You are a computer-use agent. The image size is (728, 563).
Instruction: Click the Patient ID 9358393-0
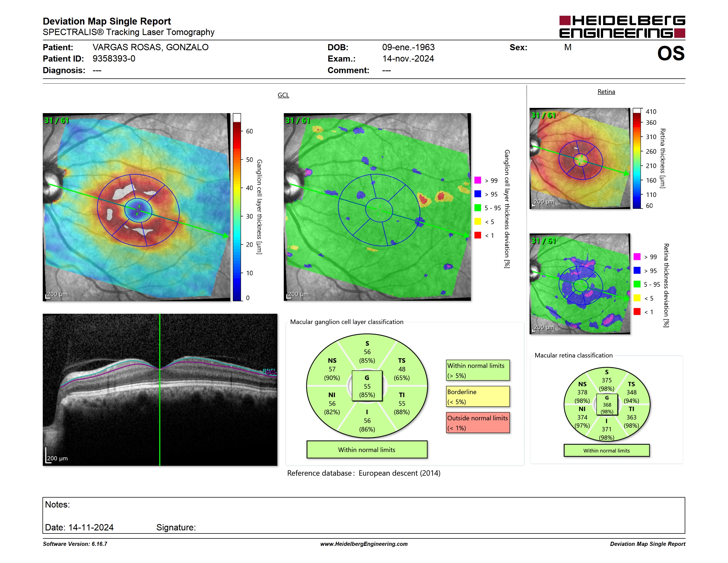pyautogui.click(x=114, y=59)
